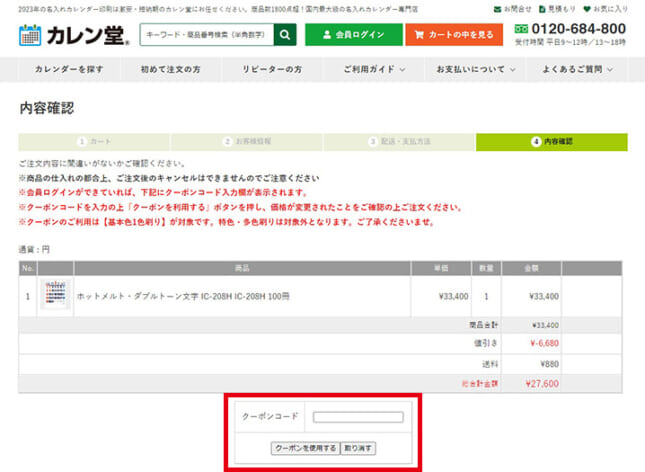Open カートの中を見る cart button
This screenshot has height=472, width=645.
pyautogui.click(x=454, y=35)
